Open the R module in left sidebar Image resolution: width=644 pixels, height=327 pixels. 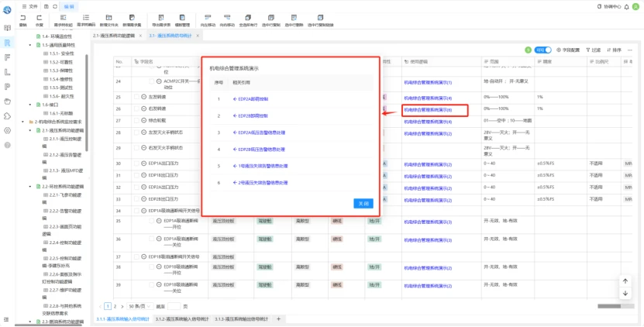(x=8, y=43)
